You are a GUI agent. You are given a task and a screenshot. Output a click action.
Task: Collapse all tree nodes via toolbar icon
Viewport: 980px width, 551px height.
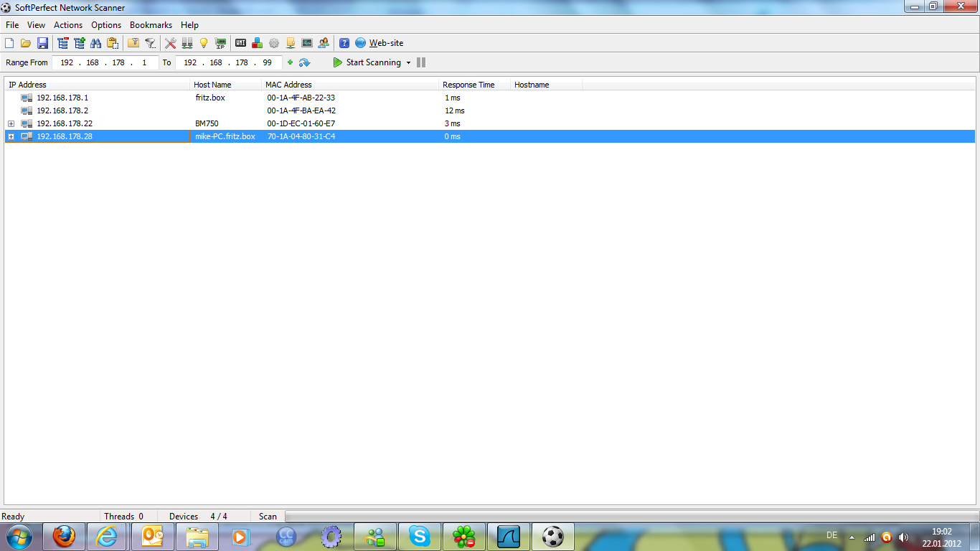[63, 43]
